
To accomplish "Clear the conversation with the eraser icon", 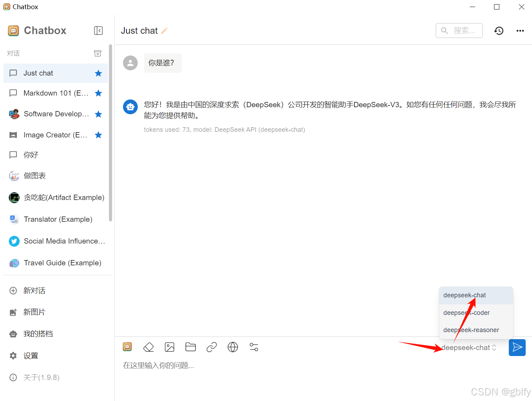I will (x=149, y=347).
